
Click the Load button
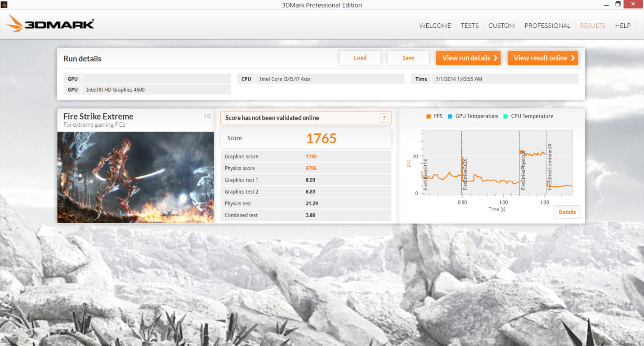360,58
